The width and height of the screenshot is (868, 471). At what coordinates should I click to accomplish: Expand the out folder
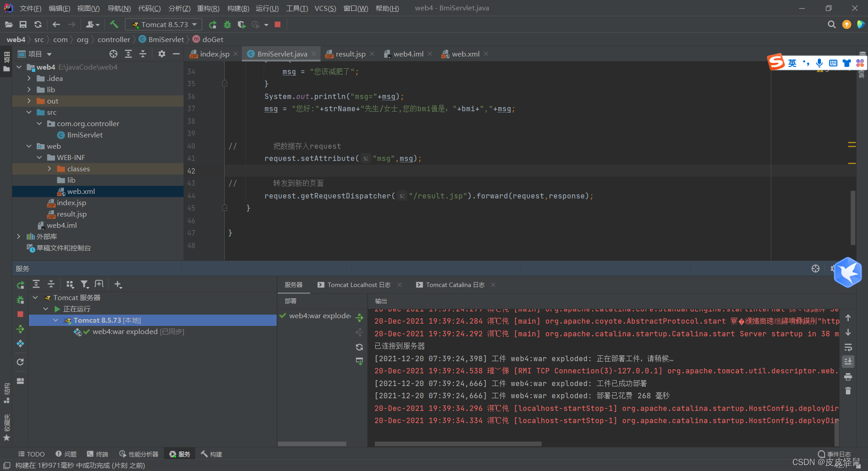(29, 101)
